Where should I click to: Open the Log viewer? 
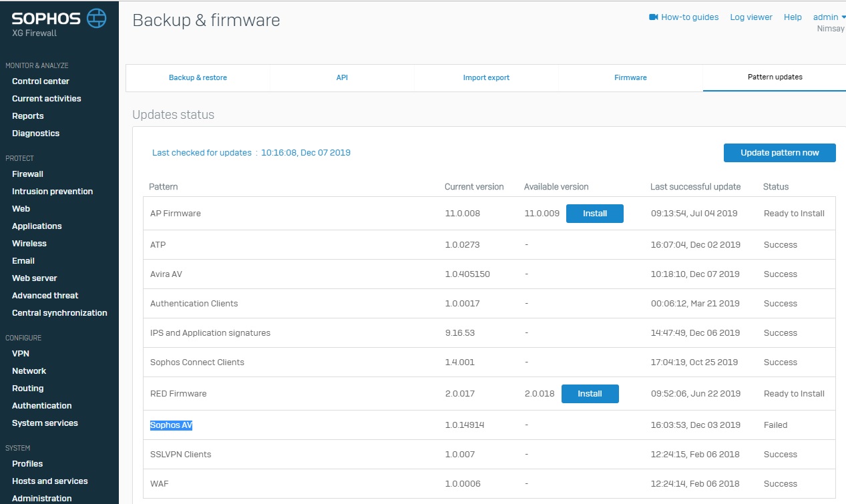click(751, 17)
